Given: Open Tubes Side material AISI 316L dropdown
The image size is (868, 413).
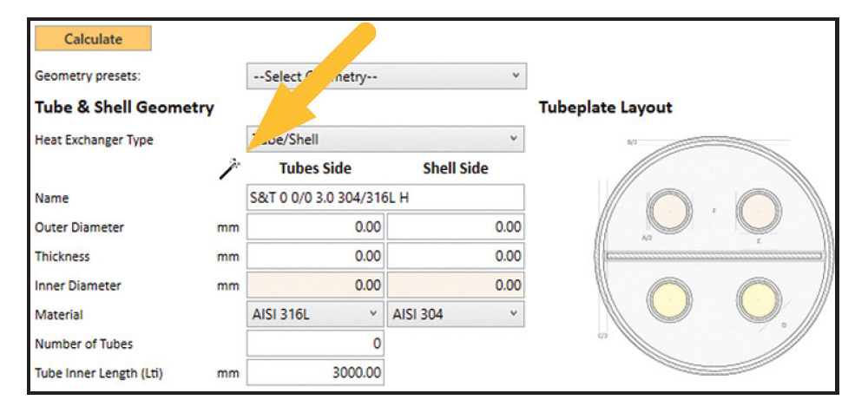Looking at the screenshot, I should pos(315,314).
